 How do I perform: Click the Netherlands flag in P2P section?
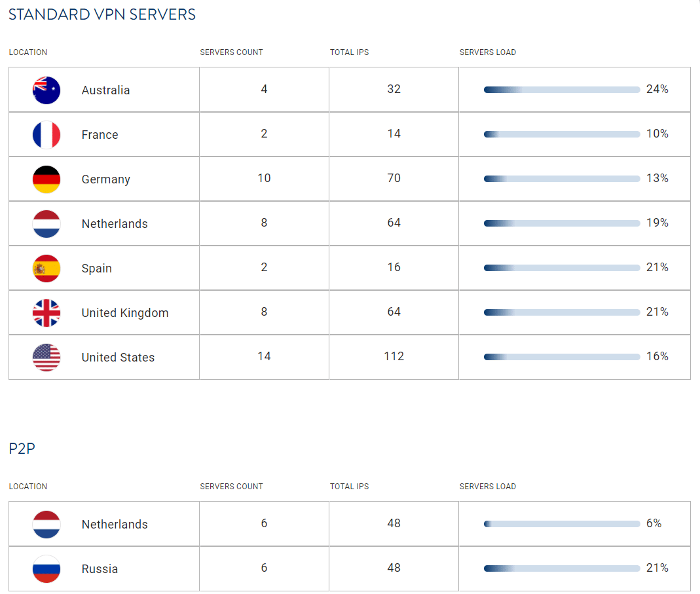tap(46, 523)
